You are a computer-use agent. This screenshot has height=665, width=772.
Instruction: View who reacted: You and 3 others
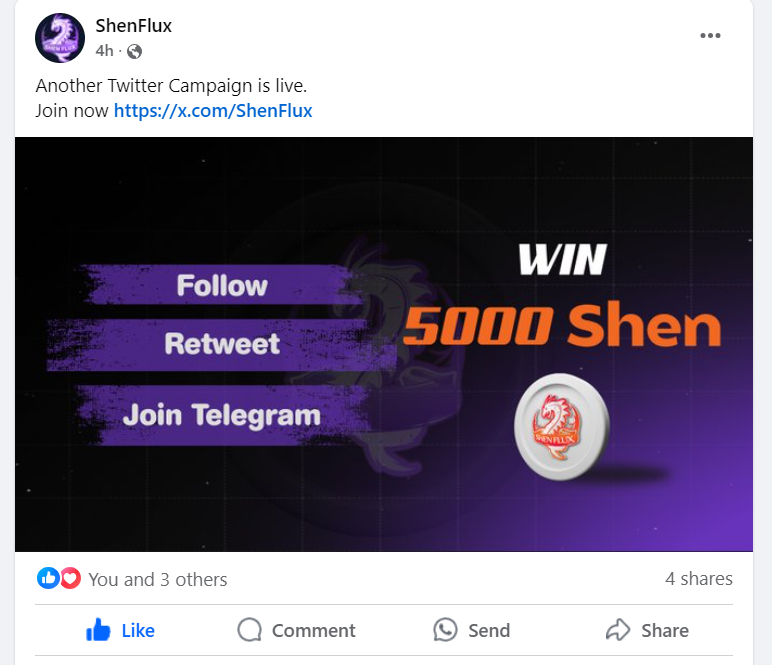(158, 579)
